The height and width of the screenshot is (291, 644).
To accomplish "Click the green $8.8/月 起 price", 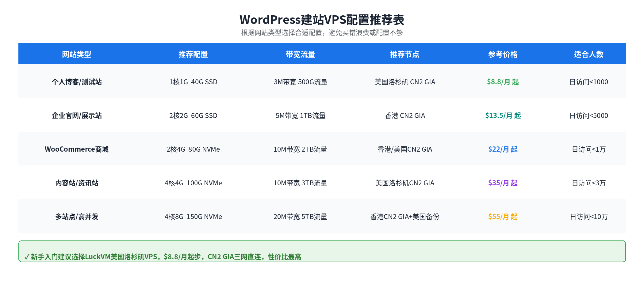I will [x=503, y=82].
